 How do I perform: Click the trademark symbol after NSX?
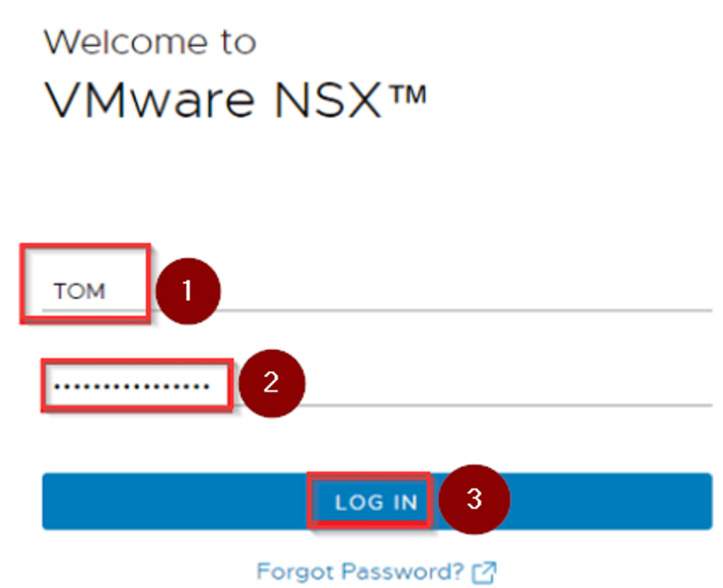point(406,97)
